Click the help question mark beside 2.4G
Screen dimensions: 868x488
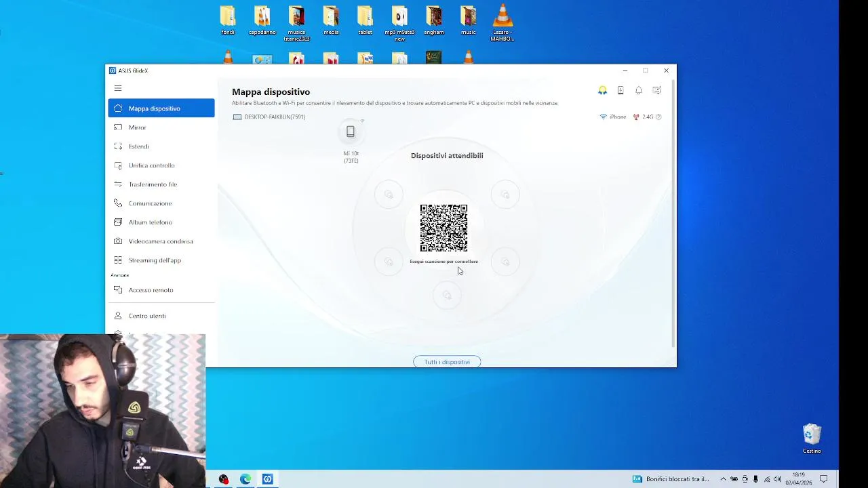658,117
